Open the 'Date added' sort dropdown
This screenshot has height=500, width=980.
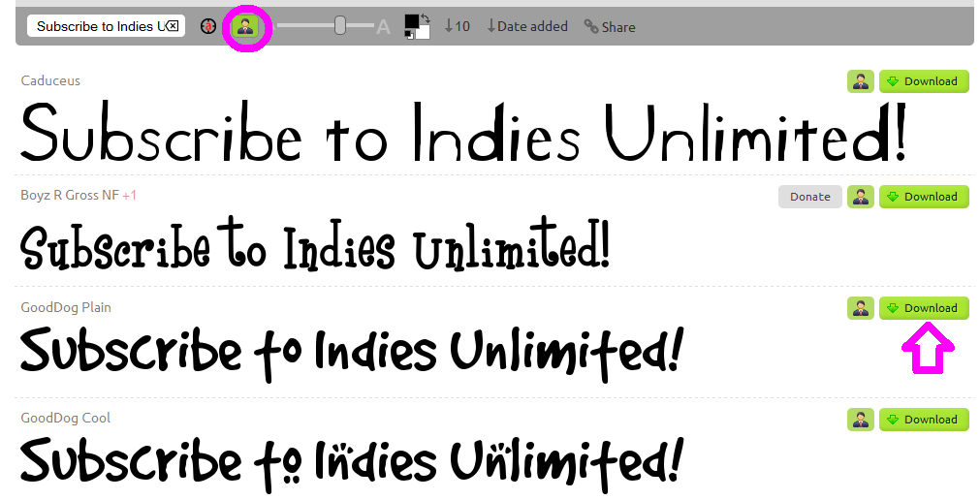(527, 26)
